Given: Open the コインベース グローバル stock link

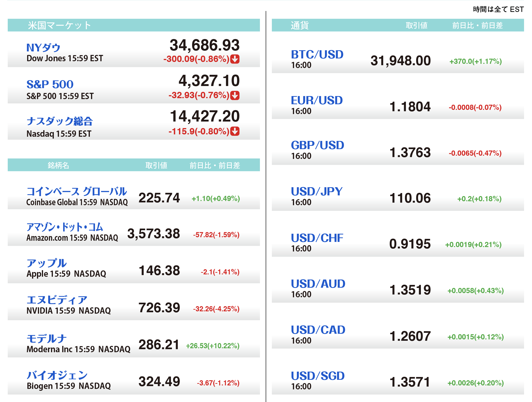Looking at the screenshot, I should tap(77, 191).
